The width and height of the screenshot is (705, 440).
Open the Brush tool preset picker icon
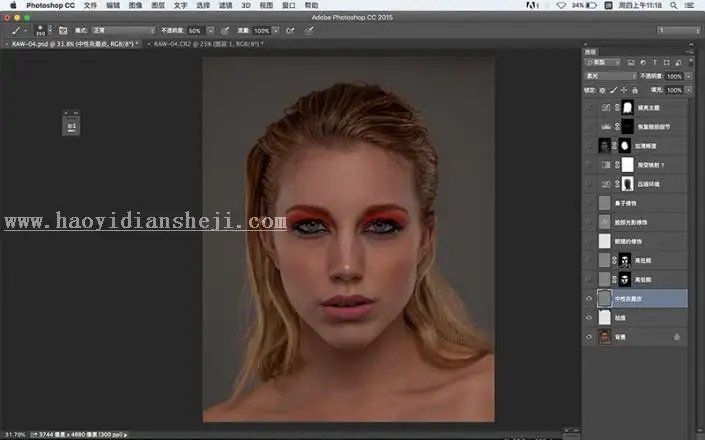pyautogui.click(x=18, y=31)
